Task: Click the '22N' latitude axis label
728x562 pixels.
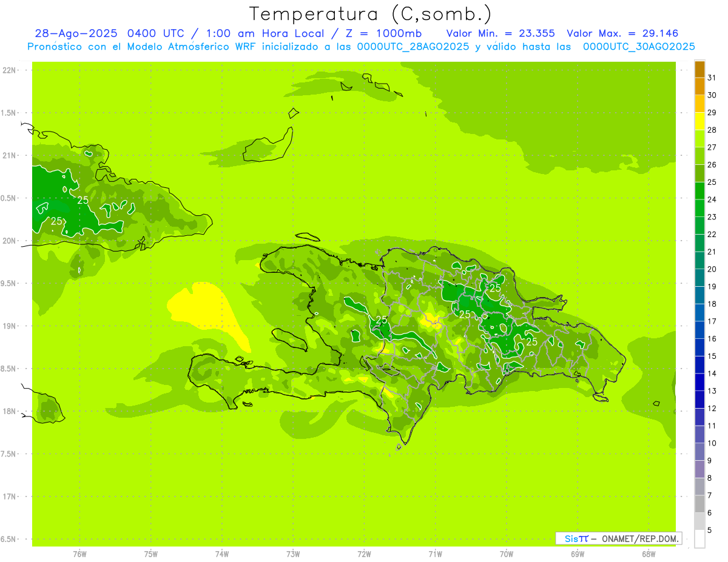Action: click(x=9, y=70)
